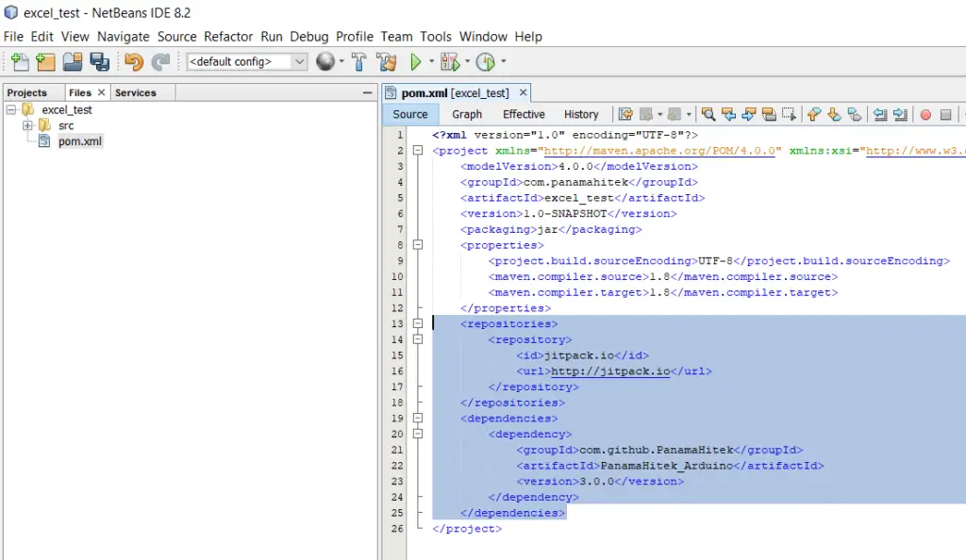Screen dimensions: 966x560
Task: Open the Tools menu
Action: click(435, 36)
